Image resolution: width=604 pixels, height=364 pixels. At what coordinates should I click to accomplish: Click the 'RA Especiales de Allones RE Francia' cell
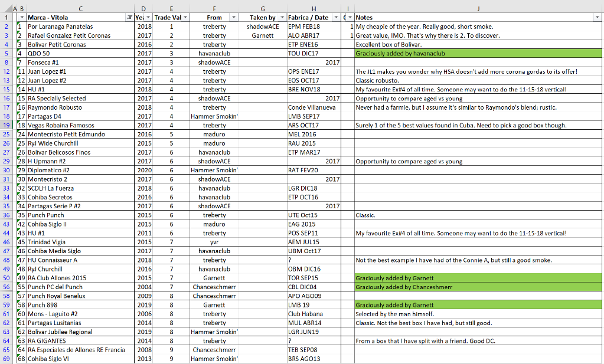[80, 350]
